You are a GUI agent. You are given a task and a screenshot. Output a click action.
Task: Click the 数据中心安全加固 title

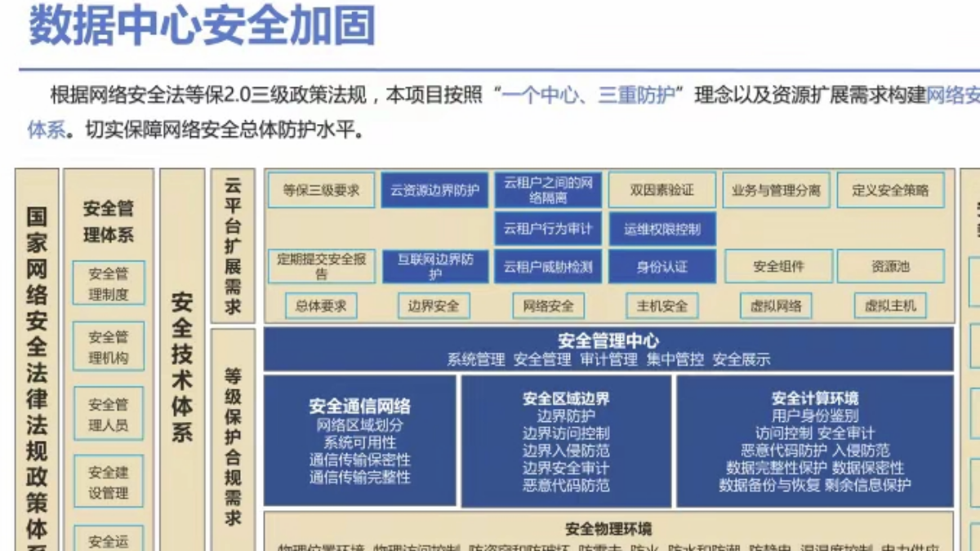200,26
